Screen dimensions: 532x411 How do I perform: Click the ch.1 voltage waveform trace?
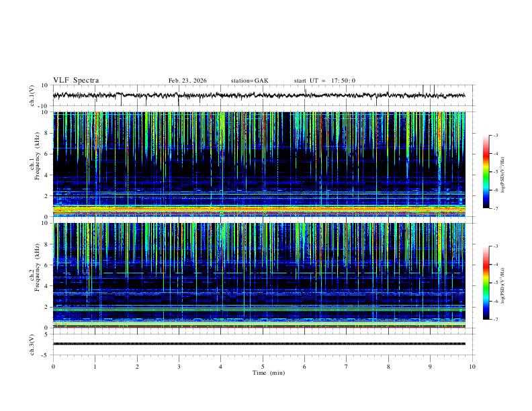click(x=259, y=95)
